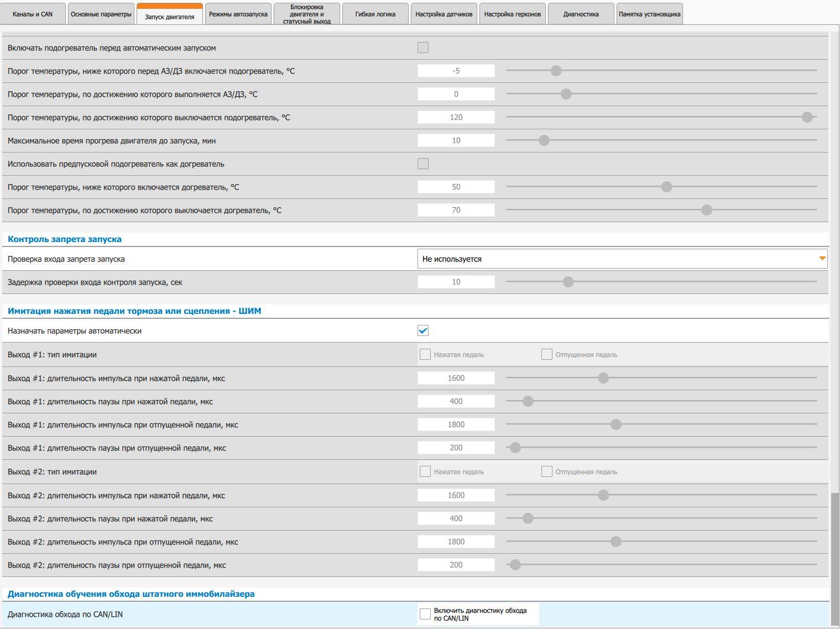Click max engine warm-up time field
Screen dimensions: 840x630
pos(456,140)
